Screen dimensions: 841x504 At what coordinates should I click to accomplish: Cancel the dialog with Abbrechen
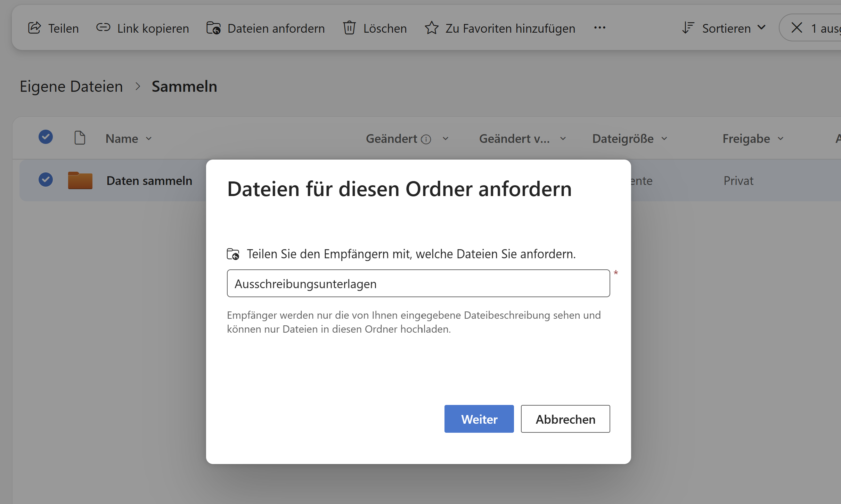pos(565,419)
